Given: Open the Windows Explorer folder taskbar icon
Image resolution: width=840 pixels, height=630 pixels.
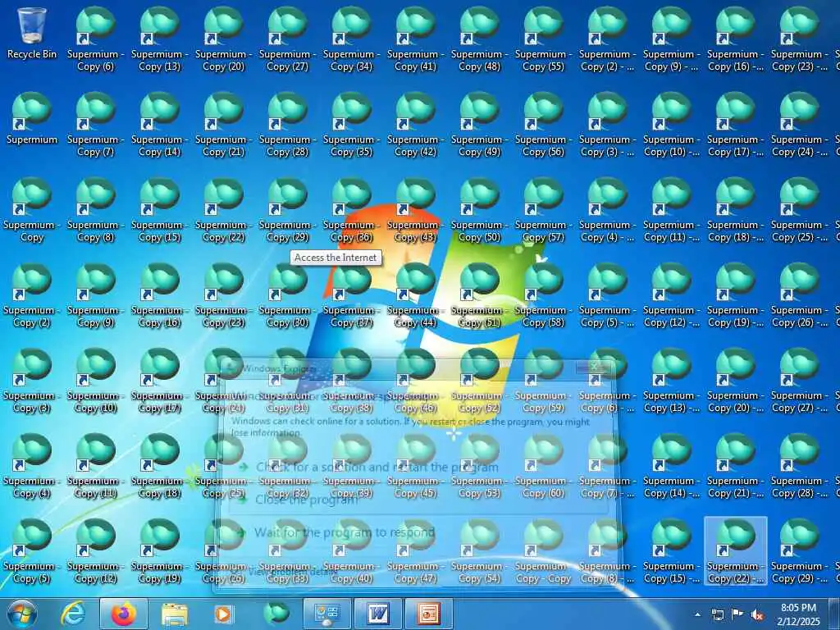Looking at the screenshot, I should [x=175, y=614].
